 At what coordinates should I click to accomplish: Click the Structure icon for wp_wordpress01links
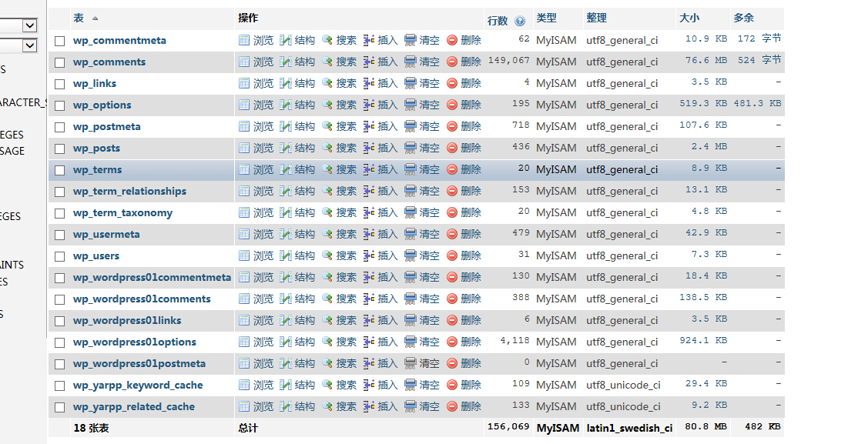(286, 320)
